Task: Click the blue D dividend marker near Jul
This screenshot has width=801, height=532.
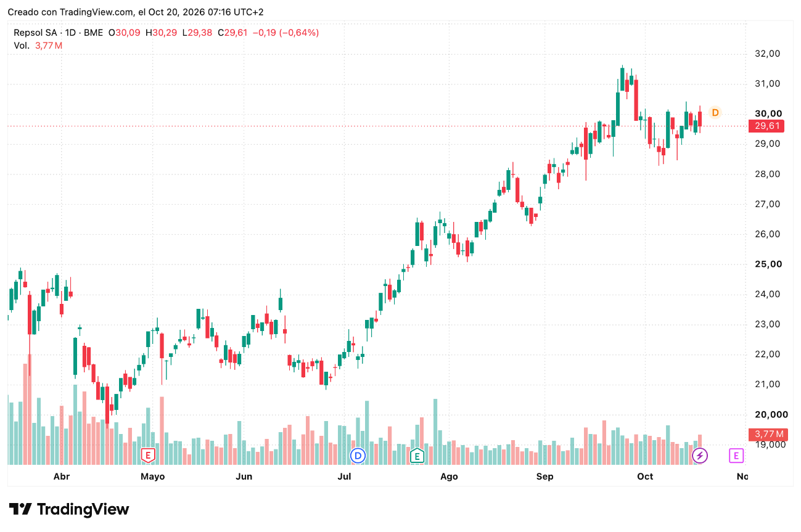Action: point(358,456)
